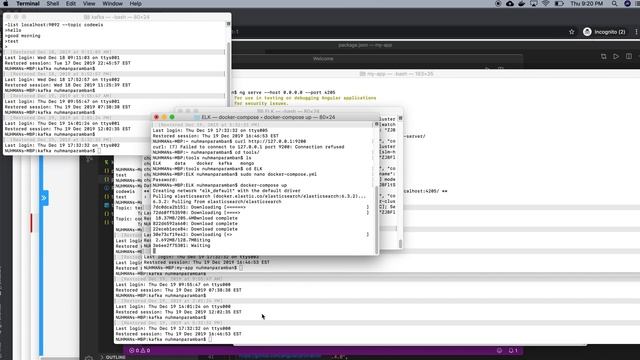Click the VS Code run triangle icon
This screenshot has height=360, width=640.
pos(616,56)
